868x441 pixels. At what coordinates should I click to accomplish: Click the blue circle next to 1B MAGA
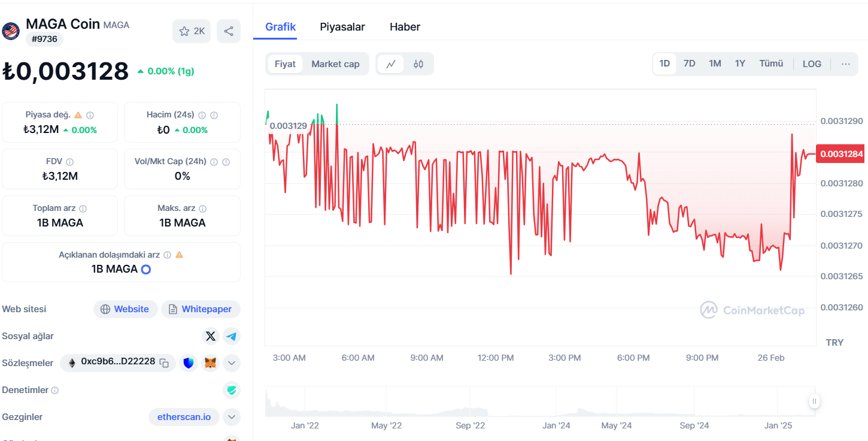pyautogui.click(x=145, y=270)
